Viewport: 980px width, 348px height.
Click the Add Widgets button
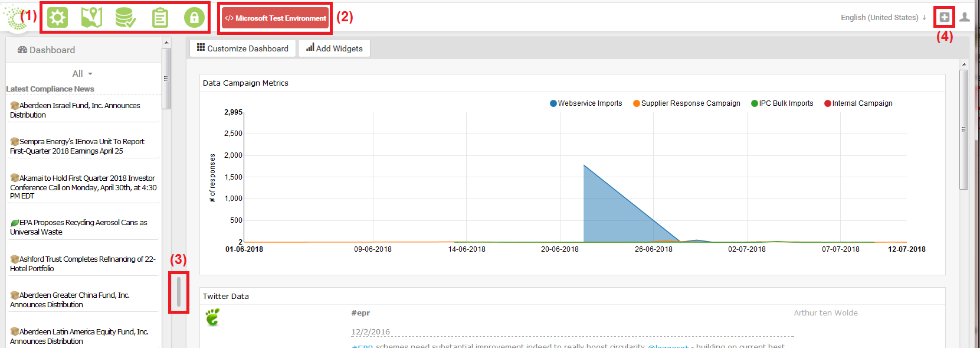335,48
